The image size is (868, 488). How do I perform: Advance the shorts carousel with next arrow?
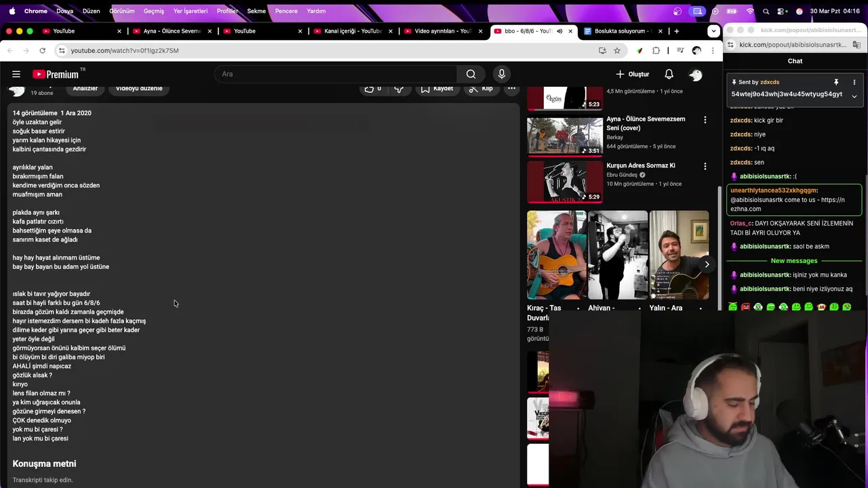[x=707, y=264]
